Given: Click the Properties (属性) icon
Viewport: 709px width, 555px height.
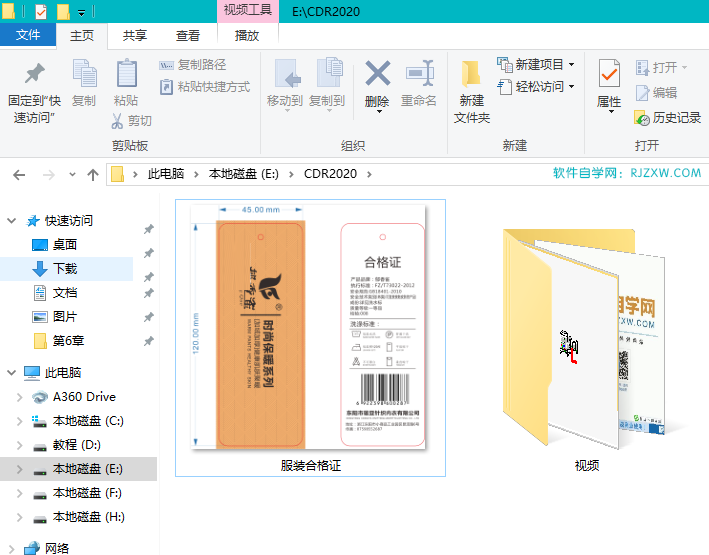Looking at the screenshot, I should click(x=609, y=73).
